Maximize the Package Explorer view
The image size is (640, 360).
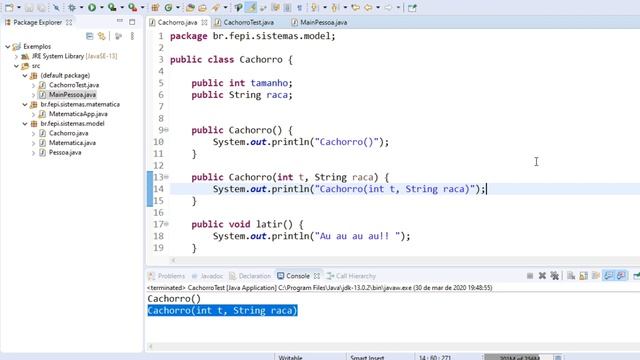[132, 22]
